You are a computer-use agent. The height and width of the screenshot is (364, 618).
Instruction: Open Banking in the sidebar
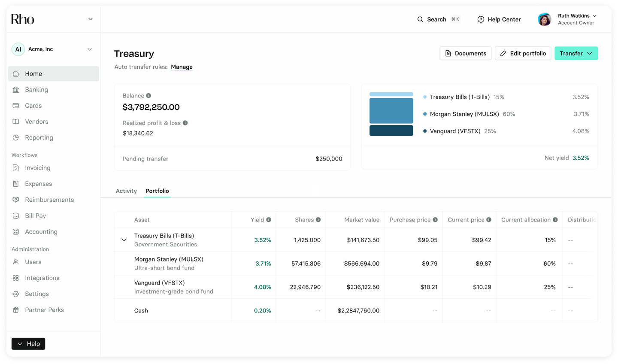(53, 90)
